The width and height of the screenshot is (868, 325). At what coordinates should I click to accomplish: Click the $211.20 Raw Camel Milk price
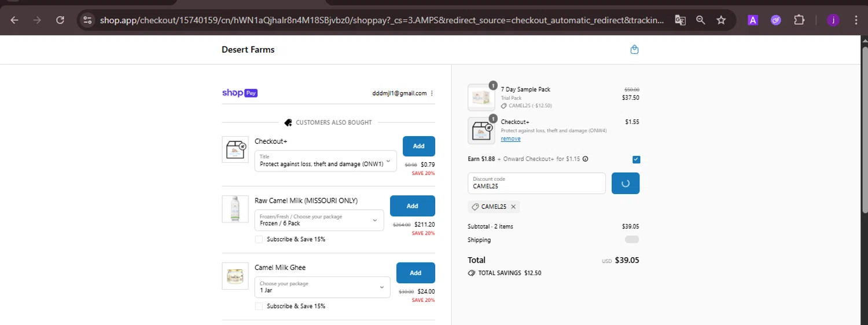(x=424, y=224)
